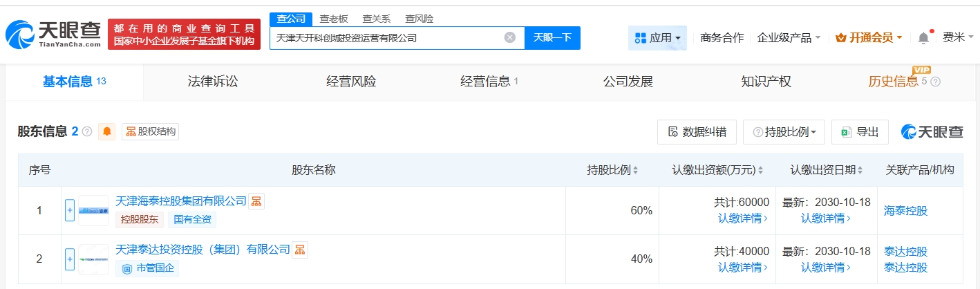Click the notification bell icon in header
The image size is (980, 289).
[x=923, y=38]
